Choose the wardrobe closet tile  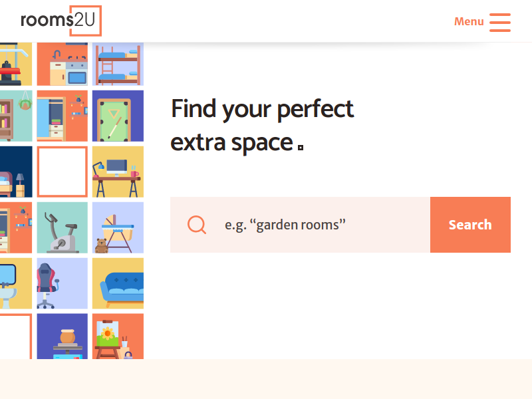(62, 116)
